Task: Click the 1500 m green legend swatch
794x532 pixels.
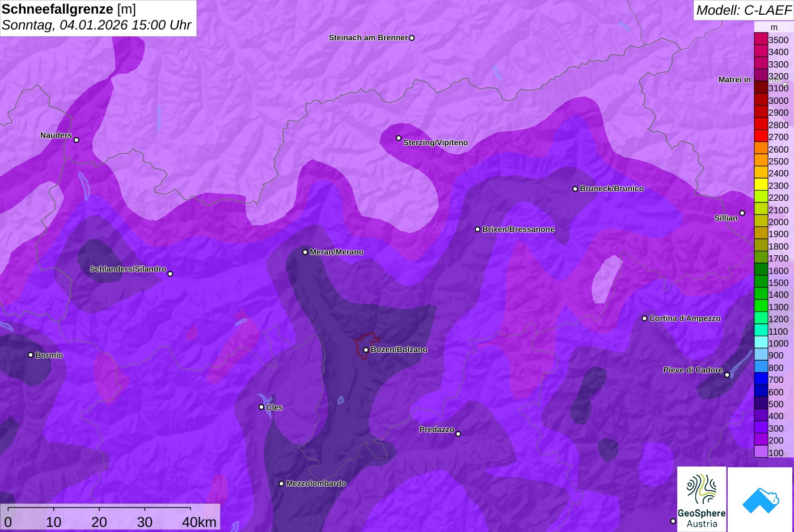Action: pos(761,282)
